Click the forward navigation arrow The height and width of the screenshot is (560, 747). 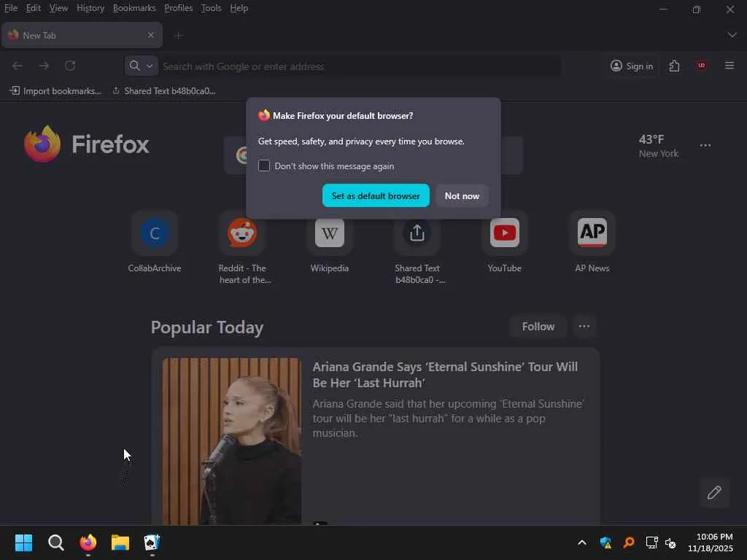pos(44,66)
